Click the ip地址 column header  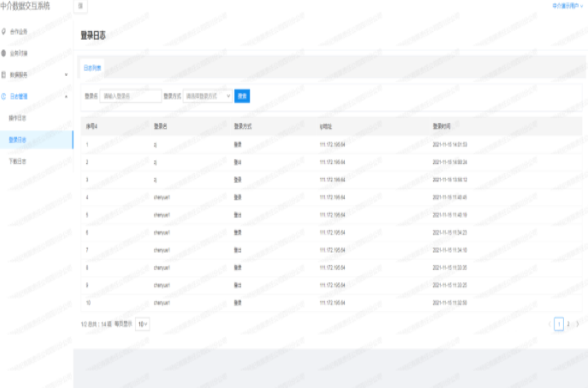(x=326, y=127)
